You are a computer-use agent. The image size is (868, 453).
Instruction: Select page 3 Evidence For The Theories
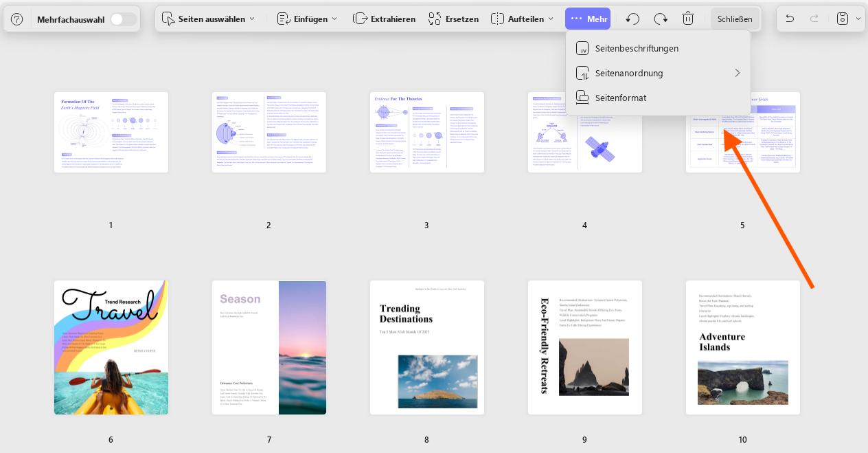pos(427,132)
